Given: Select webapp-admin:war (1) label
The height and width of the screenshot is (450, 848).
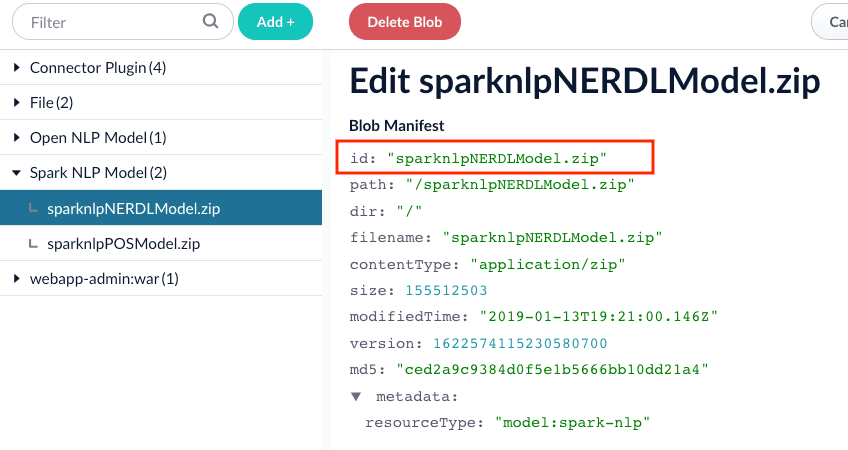Looking at the screenshot, I should (x=104, y=279).
